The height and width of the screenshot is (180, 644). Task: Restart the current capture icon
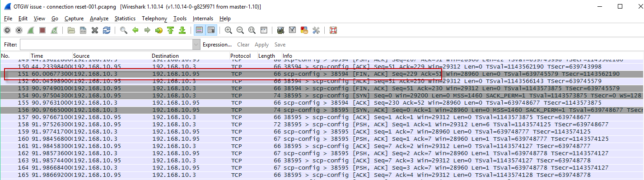pyautogui.click(x=54, y=30)
